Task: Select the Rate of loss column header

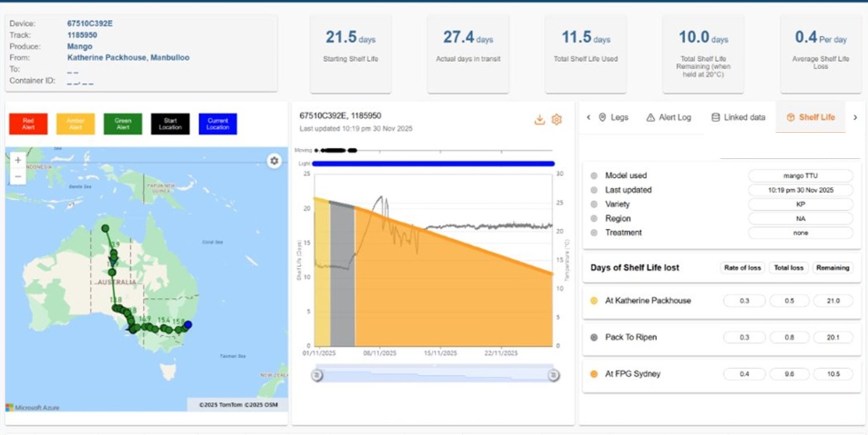Action: 743,268
